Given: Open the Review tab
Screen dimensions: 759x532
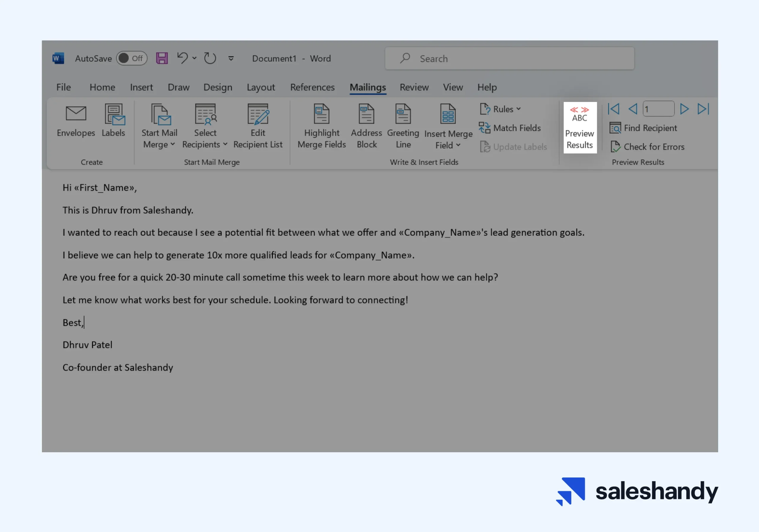Looking at the screenshot, I should 414,87.
